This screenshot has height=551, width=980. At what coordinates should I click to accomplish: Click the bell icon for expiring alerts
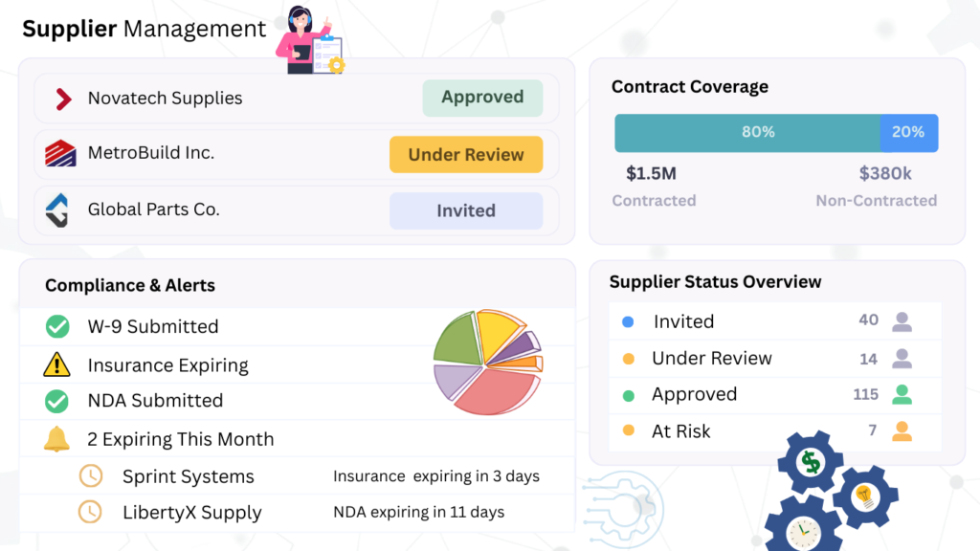tap(57, 439)
